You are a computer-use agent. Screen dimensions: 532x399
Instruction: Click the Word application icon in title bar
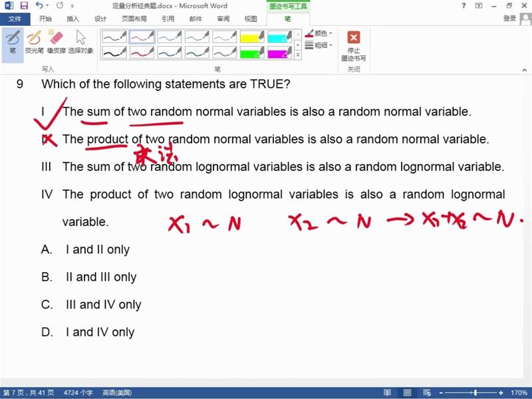tap(9, 5)
